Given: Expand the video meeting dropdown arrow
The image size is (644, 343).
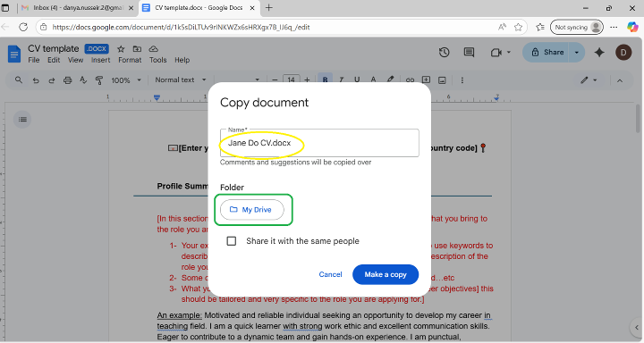Looking at the screenshot, I should pos(509,53).
